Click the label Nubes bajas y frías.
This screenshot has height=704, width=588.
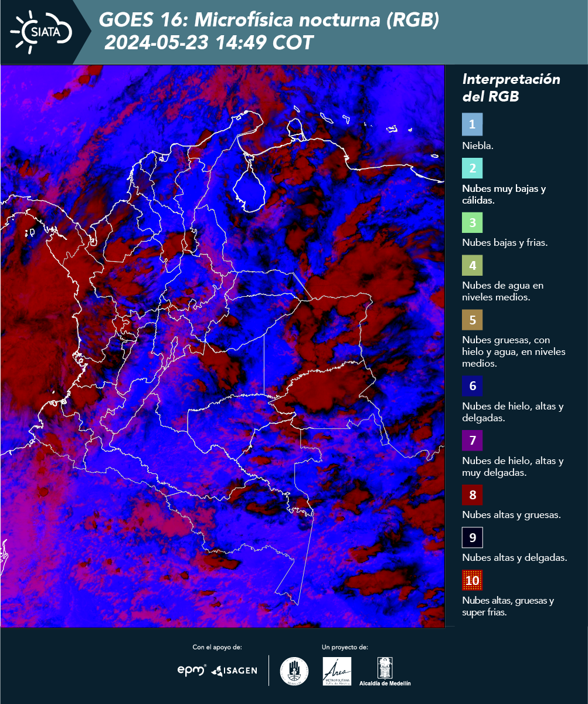505,242
